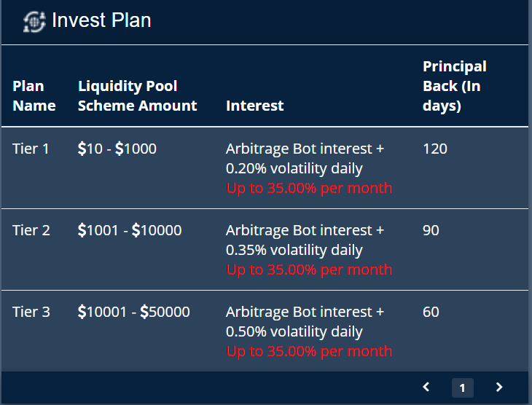Screen dimensions: 532x405
Task: Click the Invest Plan globe icon
Action: [34, 21]
